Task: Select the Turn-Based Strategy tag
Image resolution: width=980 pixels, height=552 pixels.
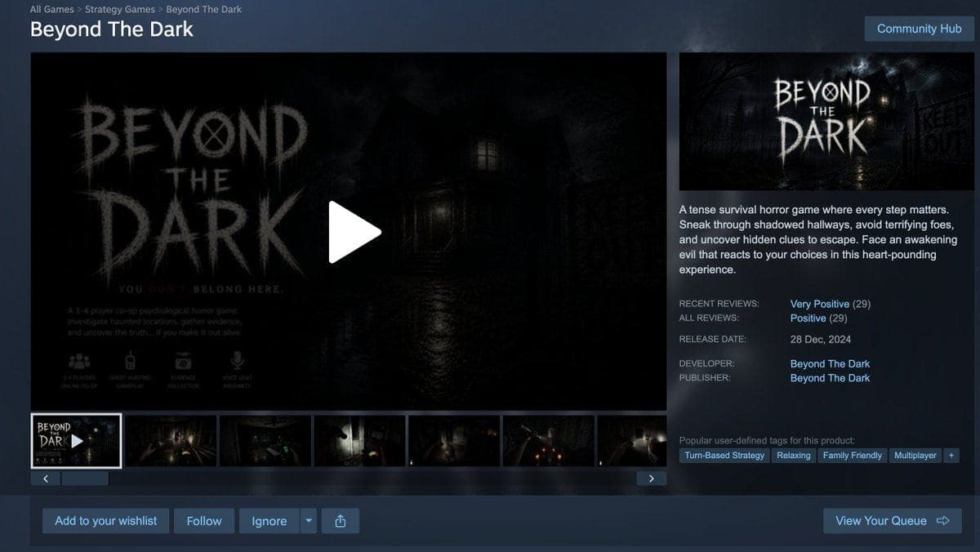Action: [x=724, y=456]
